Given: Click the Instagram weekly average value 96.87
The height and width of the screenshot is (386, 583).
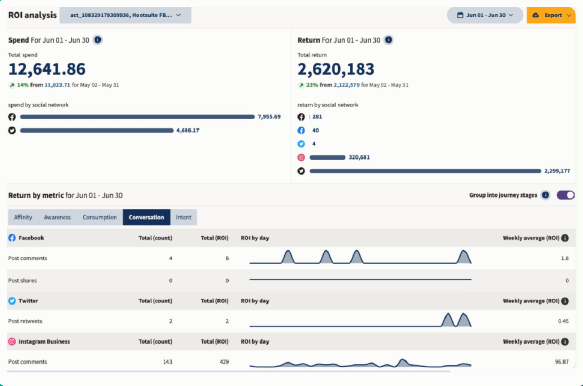Looking at the screenshot, I should 562,362.
